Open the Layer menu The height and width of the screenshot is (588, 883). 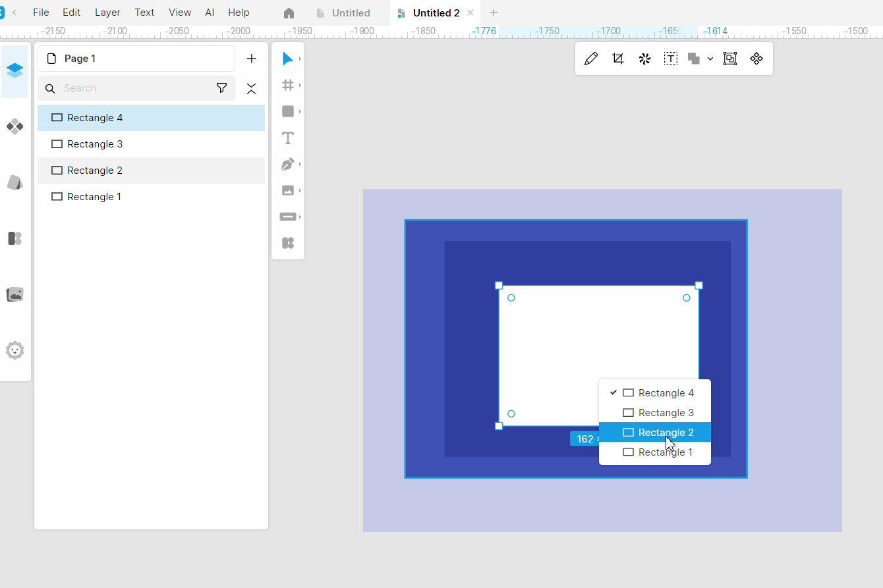click(107, 13)
